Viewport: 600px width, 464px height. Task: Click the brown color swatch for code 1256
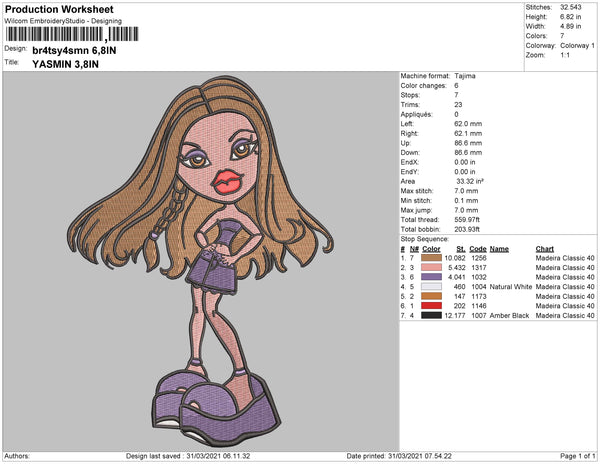point(431,258)
